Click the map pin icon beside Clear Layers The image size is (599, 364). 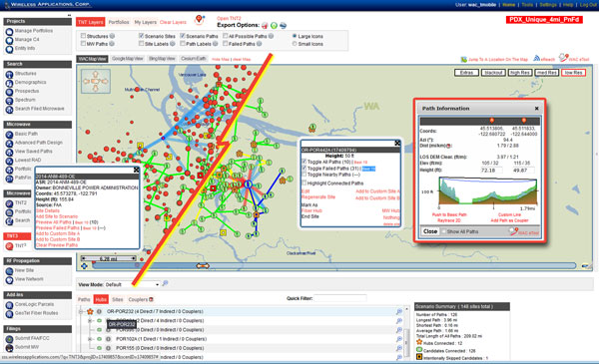200,20
